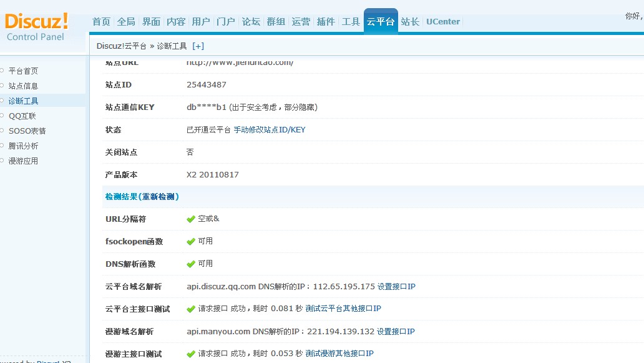
Task: Click green checkmark beside URL分隔符 result
Action: 191,219
